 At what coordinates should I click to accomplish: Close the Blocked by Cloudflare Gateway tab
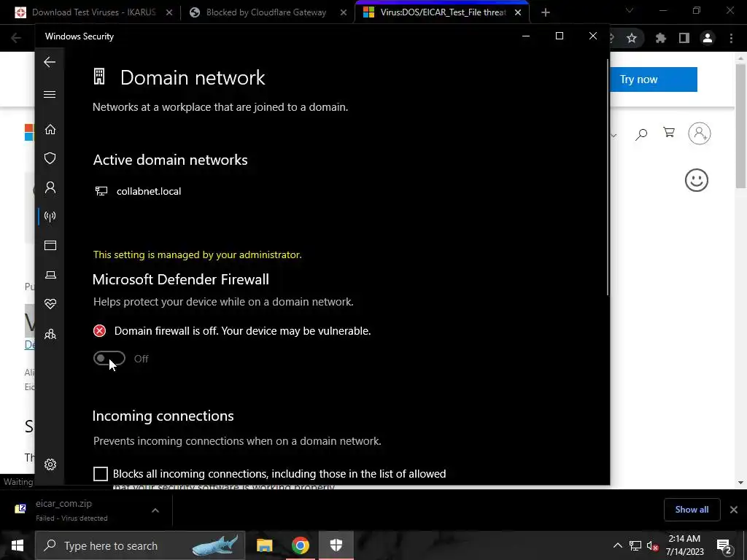[x=344, y=13]
